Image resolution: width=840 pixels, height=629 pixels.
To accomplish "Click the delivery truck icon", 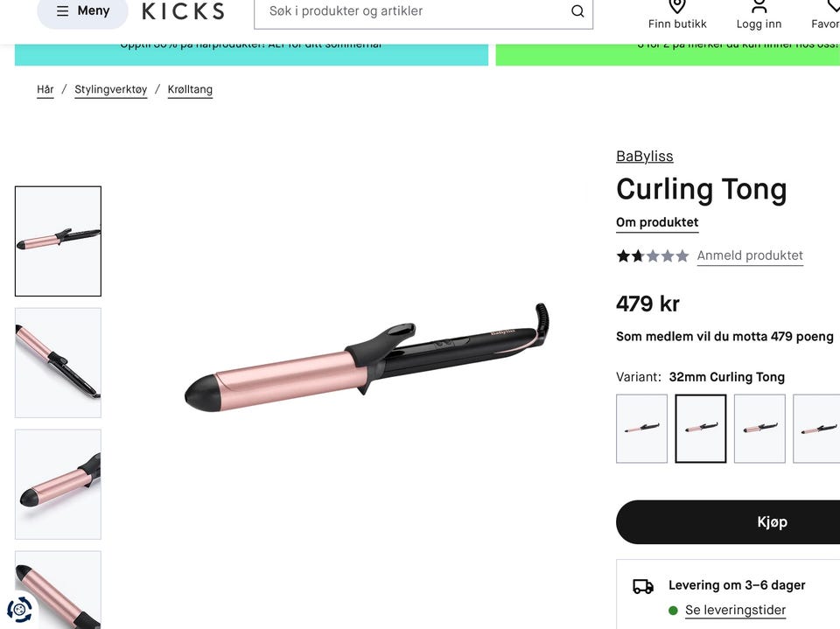I will pyautogui.click(x=643, y=586).
